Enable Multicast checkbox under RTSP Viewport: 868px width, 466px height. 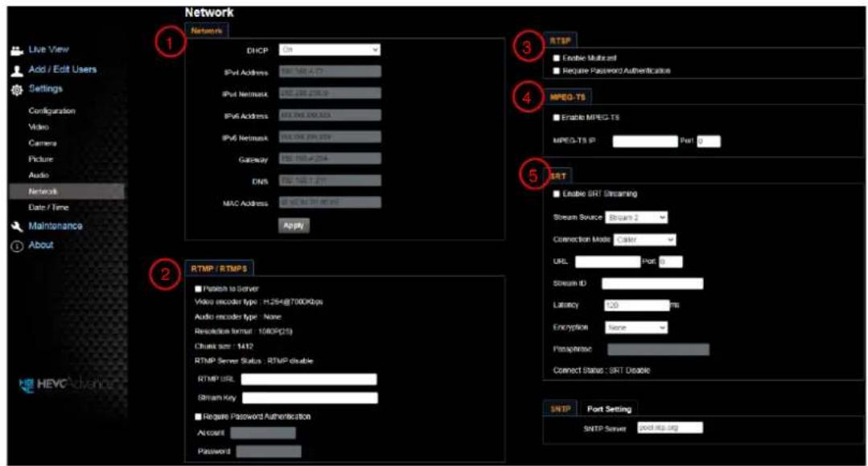click(x=557, y=58)
